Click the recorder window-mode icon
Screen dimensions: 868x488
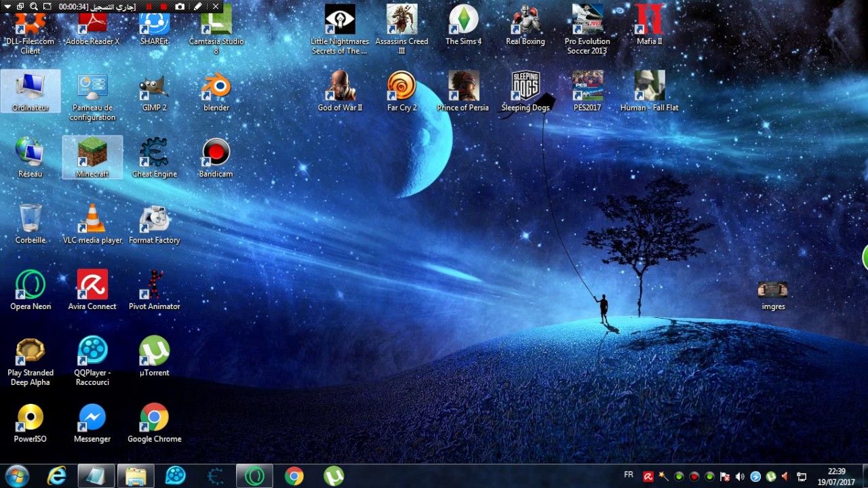click(x=20, y=7)
